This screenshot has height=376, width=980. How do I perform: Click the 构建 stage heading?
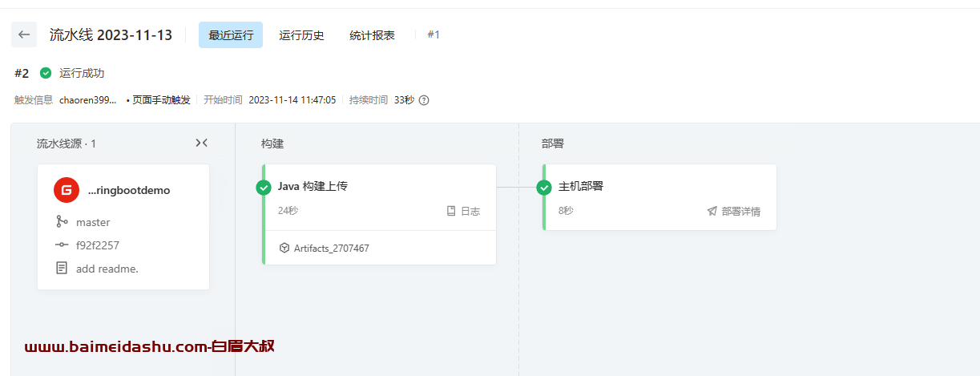(272, 144)
